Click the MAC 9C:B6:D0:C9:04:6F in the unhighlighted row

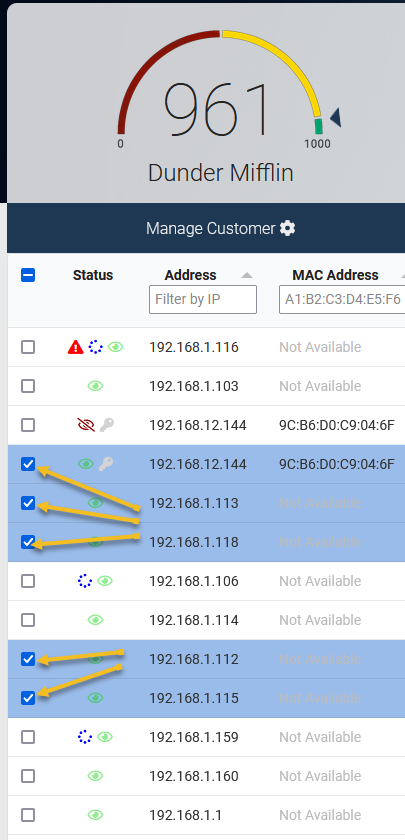(x=337, y=425)
